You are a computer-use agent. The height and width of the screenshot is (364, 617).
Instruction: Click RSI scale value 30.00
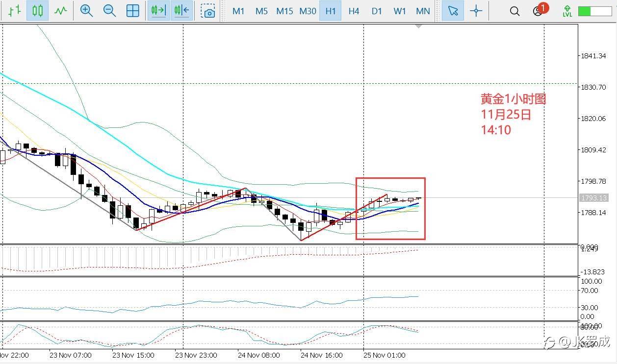tap(590, 308)
